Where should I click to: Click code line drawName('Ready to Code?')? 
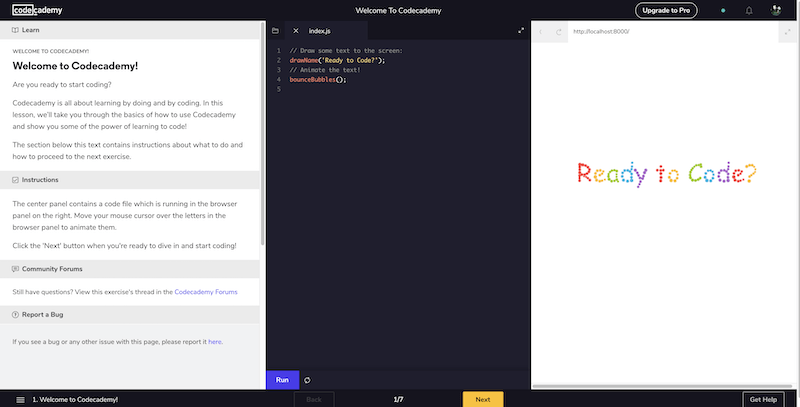coord(337,60)
